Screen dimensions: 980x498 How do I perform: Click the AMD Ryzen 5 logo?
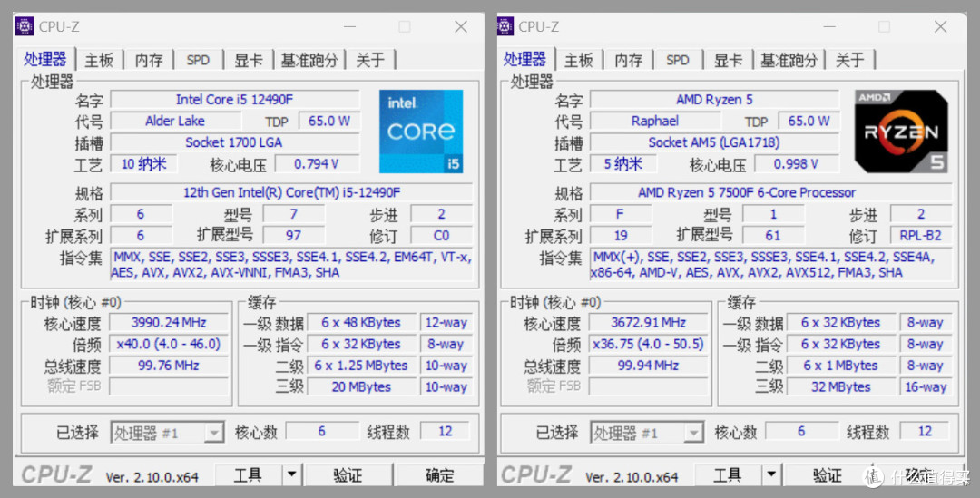901,132
